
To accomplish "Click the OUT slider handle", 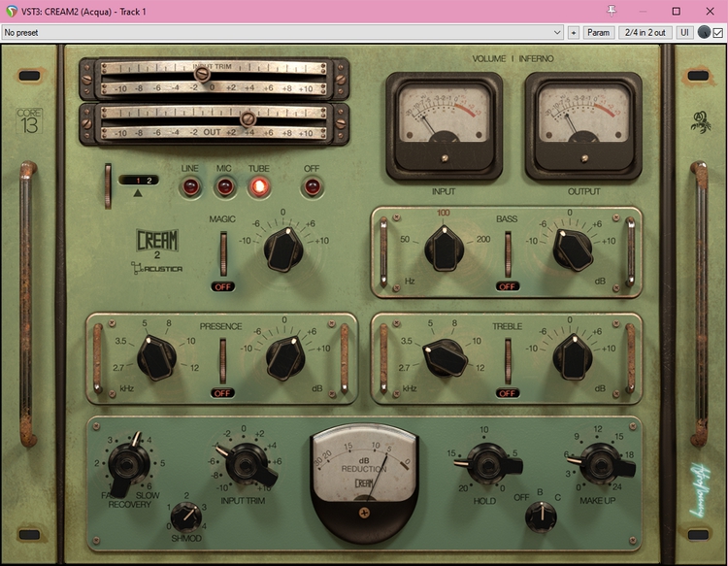I will [x=248, y=119].
